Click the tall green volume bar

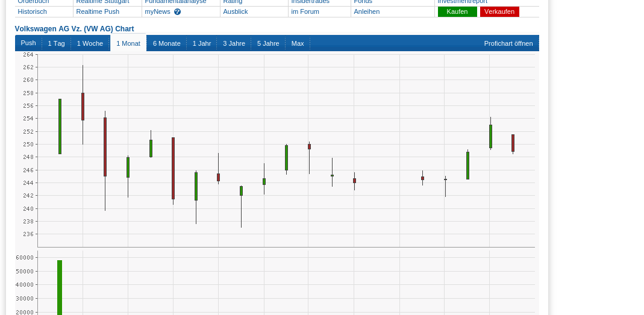(60, 287)
